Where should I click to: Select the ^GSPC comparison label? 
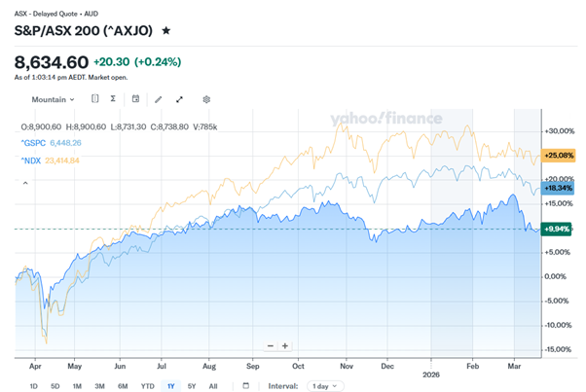(x=33, y=143)
